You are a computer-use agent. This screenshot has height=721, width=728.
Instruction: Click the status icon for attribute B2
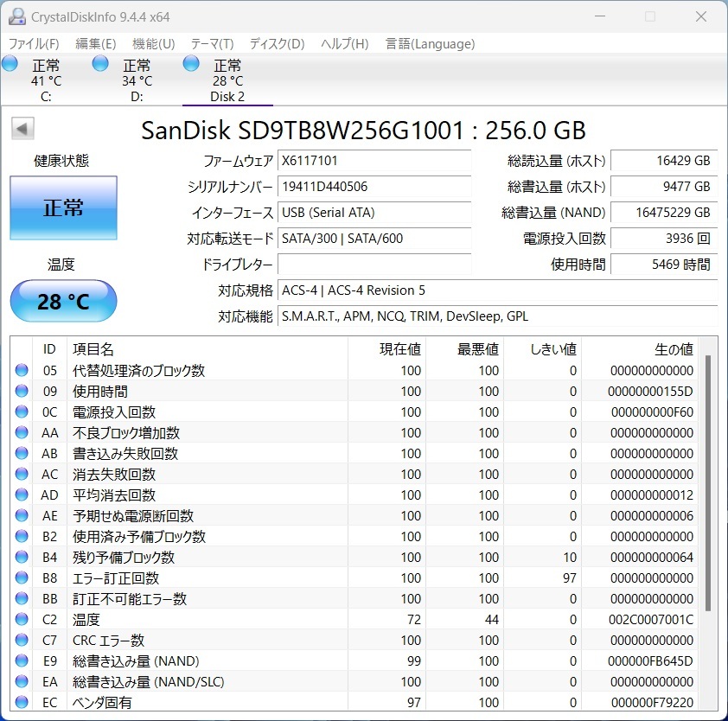click(x=22, y=536)
